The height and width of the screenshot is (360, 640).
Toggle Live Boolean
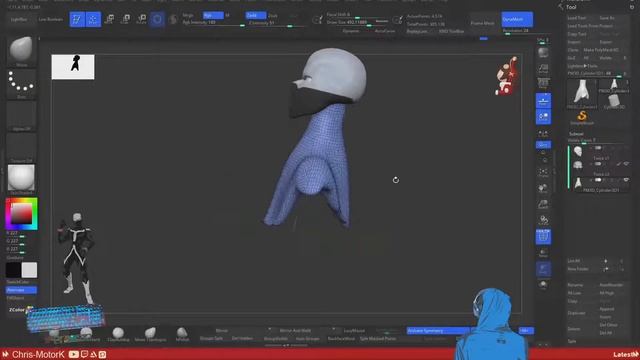(x=51, y=19)
